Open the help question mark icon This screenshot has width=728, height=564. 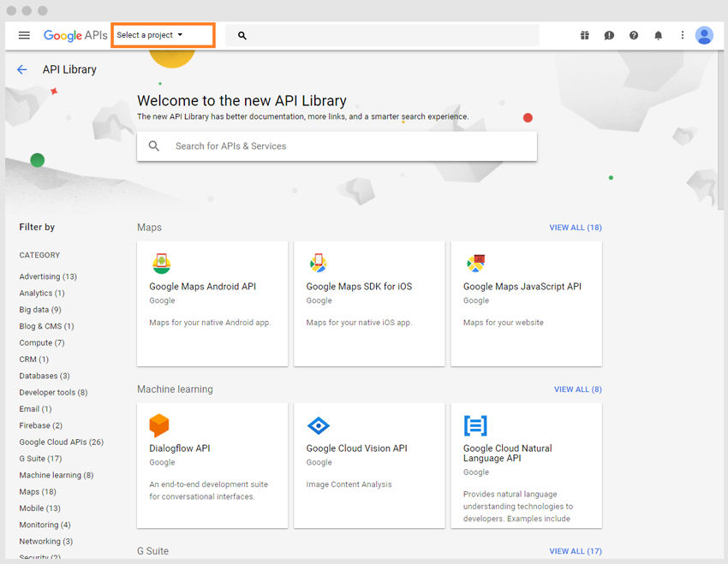click(633, 35)
